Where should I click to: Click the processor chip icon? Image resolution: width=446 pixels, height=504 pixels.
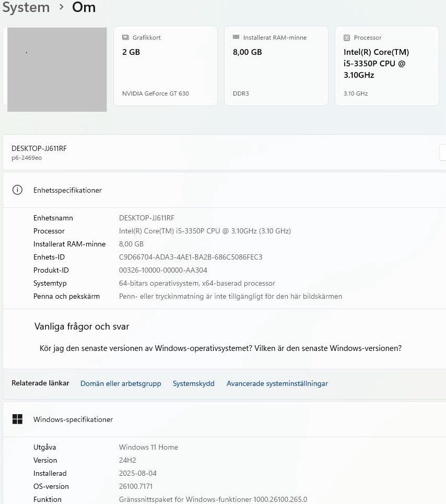[347, 38]
